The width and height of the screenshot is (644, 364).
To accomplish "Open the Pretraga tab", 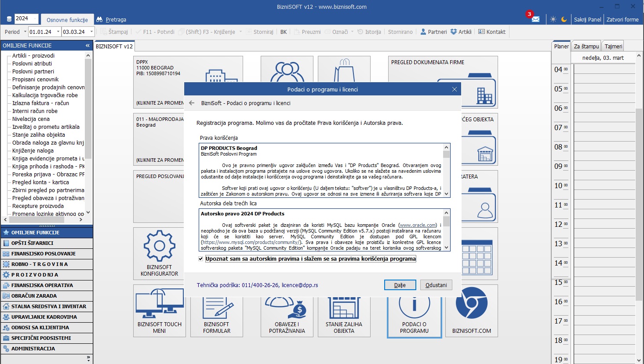I will [112, 19].
